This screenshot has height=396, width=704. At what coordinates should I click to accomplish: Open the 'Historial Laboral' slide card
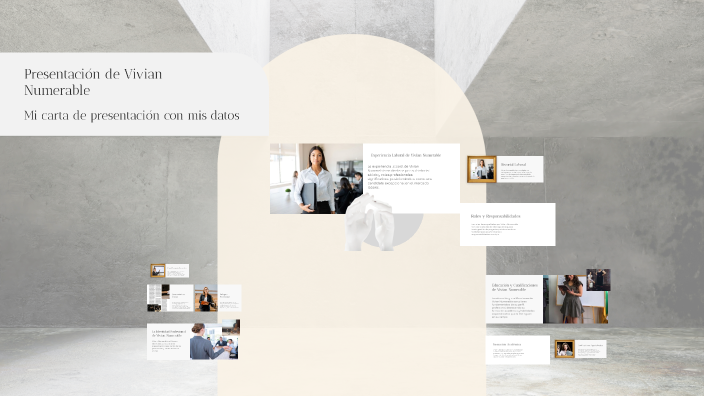point(520,169)
